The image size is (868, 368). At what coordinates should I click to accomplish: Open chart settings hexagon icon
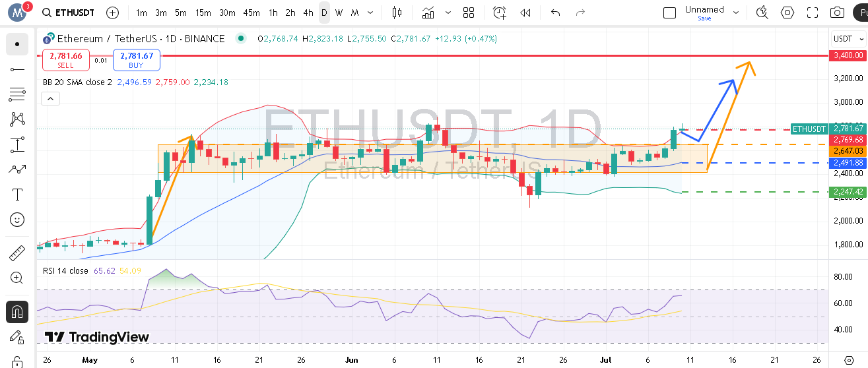tap(787, 13)
